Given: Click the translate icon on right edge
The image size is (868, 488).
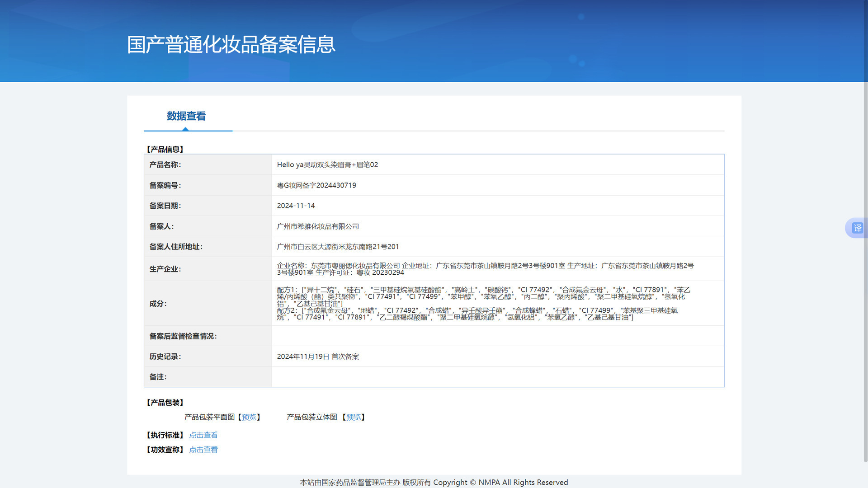Looking at the screenshot, I should point(857,228).
